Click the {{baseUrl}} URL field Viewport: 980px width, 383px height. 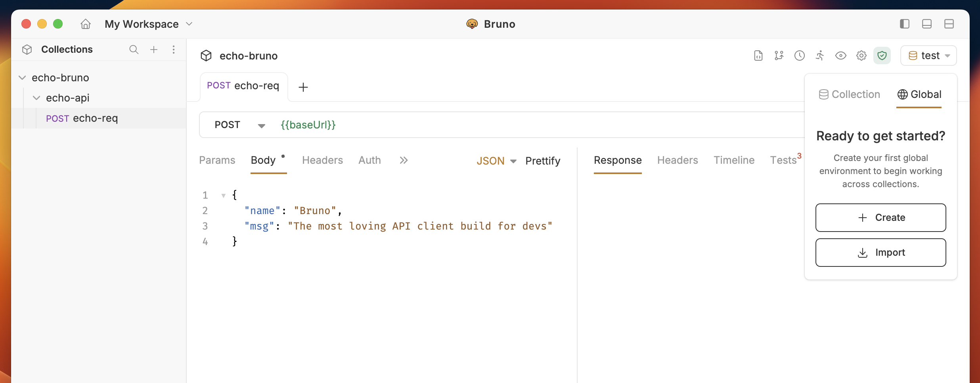(539, 125)
